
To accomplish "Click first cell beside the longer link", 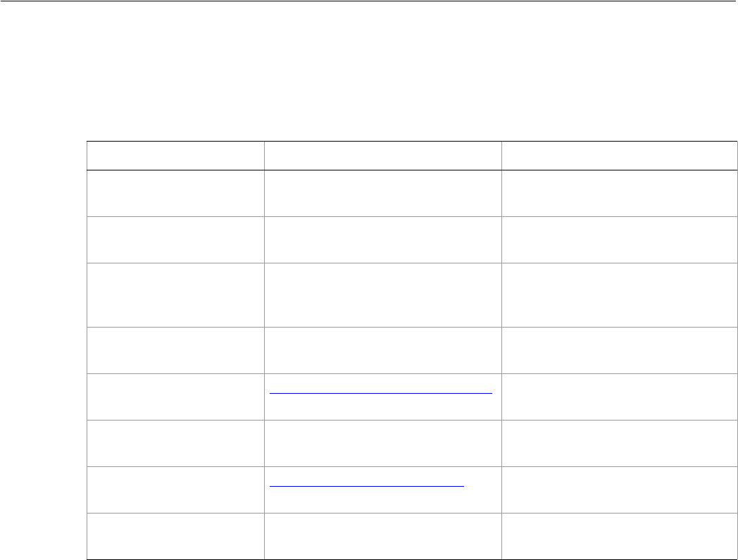I will 175,397.
